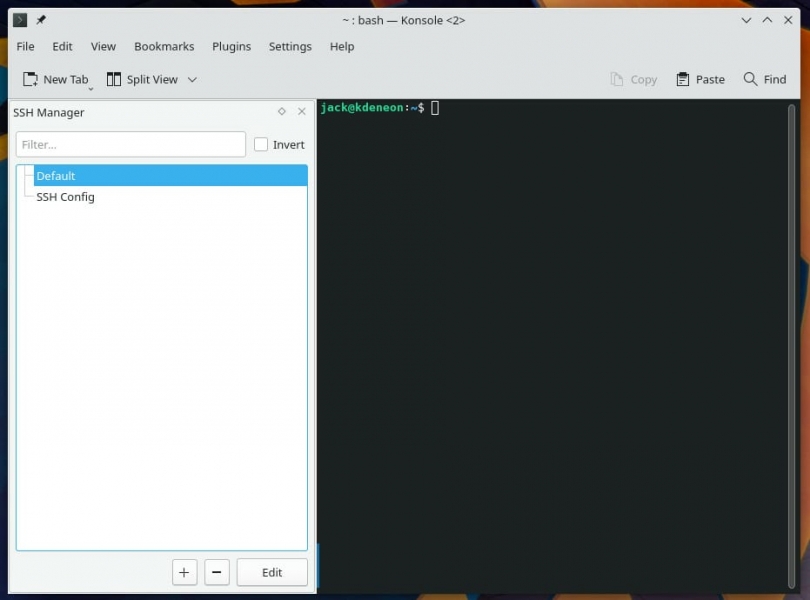Select the SSH Config item in the tree
The image size is (810, 600).
[x=64, y=197]
